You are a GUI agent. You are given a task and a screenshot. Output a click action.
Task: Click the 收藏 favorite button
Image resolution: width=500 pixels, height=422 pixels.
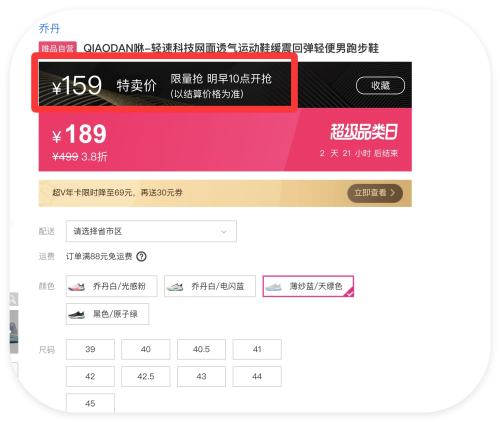coord(380,86)
